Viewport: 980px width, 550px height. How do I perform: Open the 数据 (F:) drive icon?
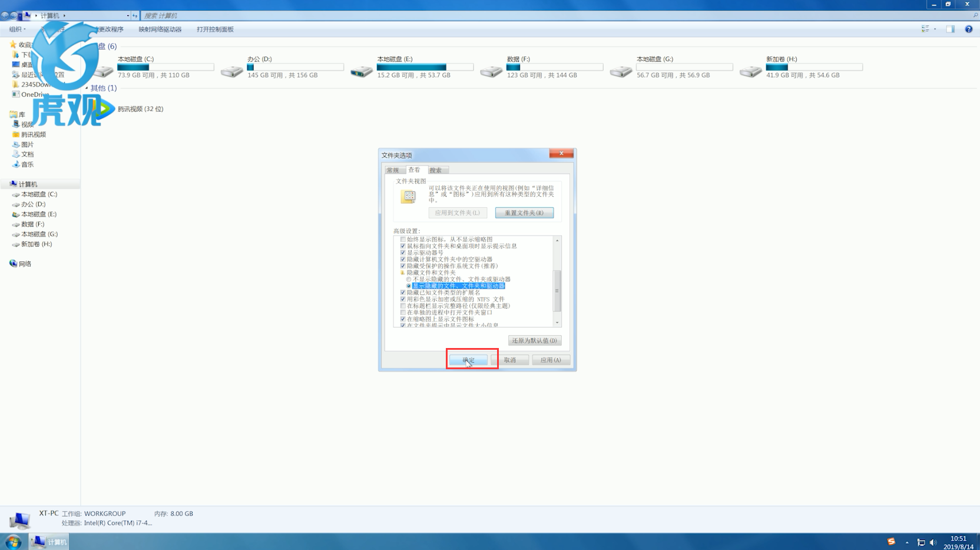[x=491, y=72]
